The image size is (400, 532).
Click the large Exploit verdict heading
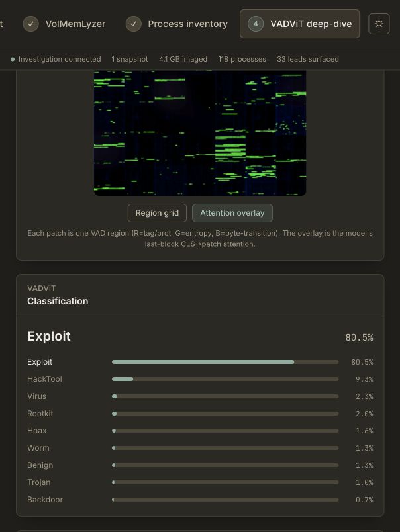tap(49, 337)
